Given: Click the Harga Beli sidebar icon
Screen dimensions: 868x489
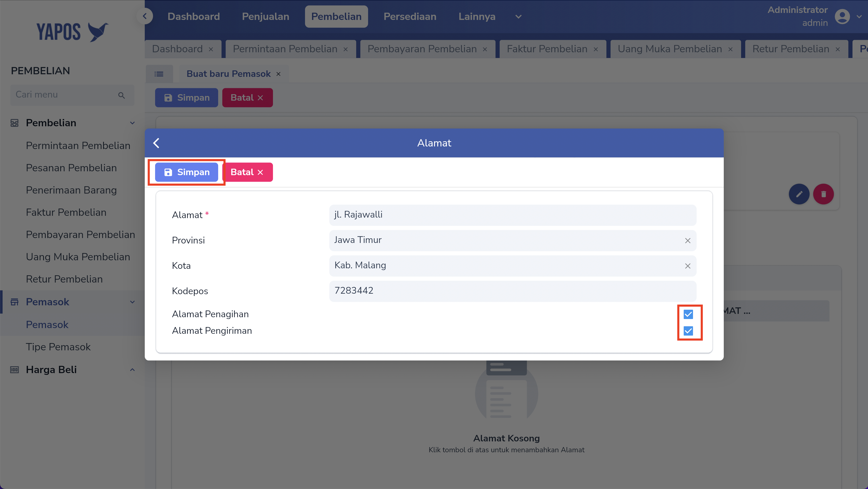Looking at the screenshot, I should click(14, 370).
